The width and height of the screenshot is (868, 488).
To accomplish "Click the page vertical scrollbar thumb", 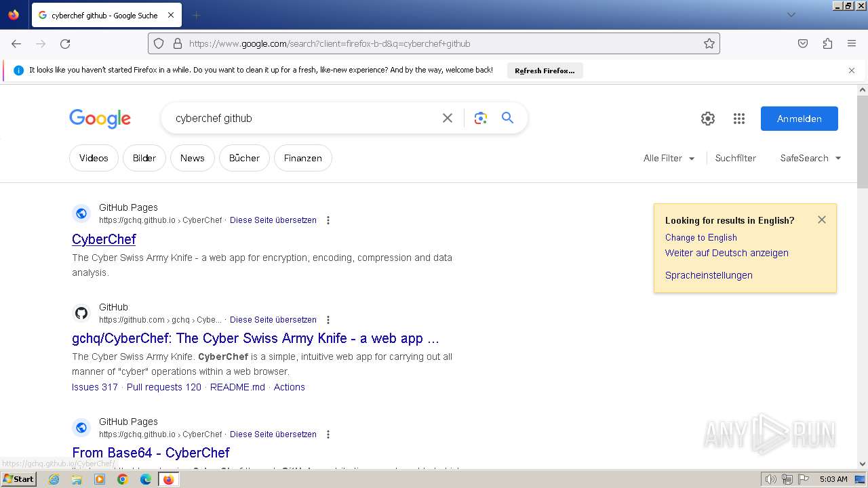I will coord(863,142).
